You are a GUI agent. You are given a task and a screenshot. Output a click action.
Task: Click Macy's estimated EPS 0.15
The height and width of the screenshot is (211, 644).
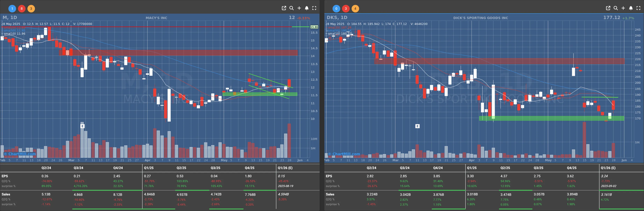pyautogui.click(x=281, y=176)
